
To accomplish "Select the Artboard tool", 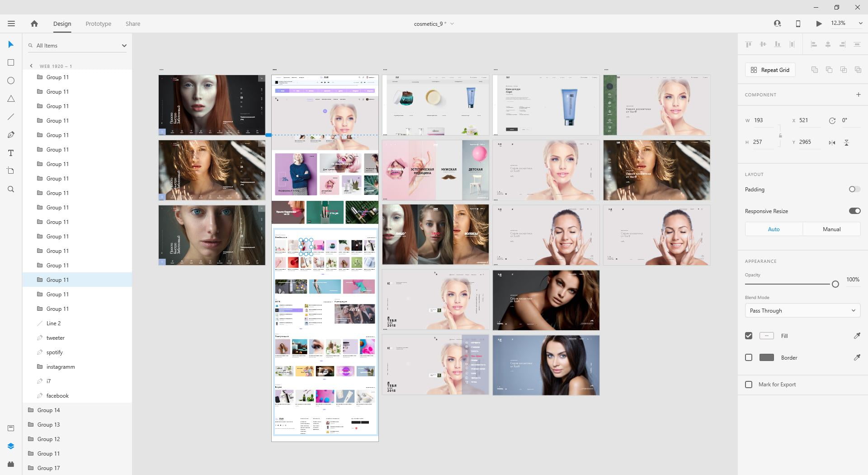I will click(11, 171).
